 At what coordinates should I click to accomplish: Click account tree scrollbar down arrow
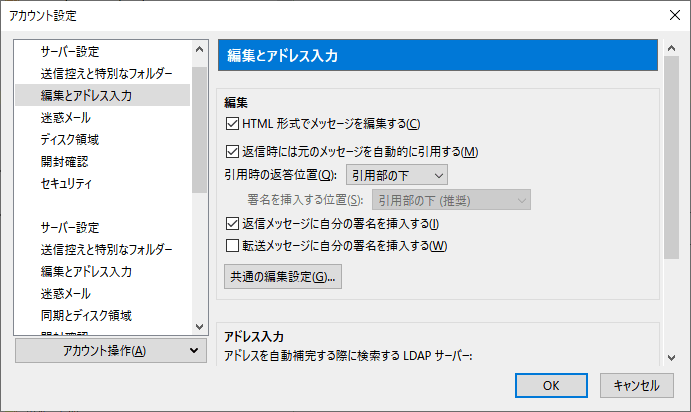[x=199, y=327]
